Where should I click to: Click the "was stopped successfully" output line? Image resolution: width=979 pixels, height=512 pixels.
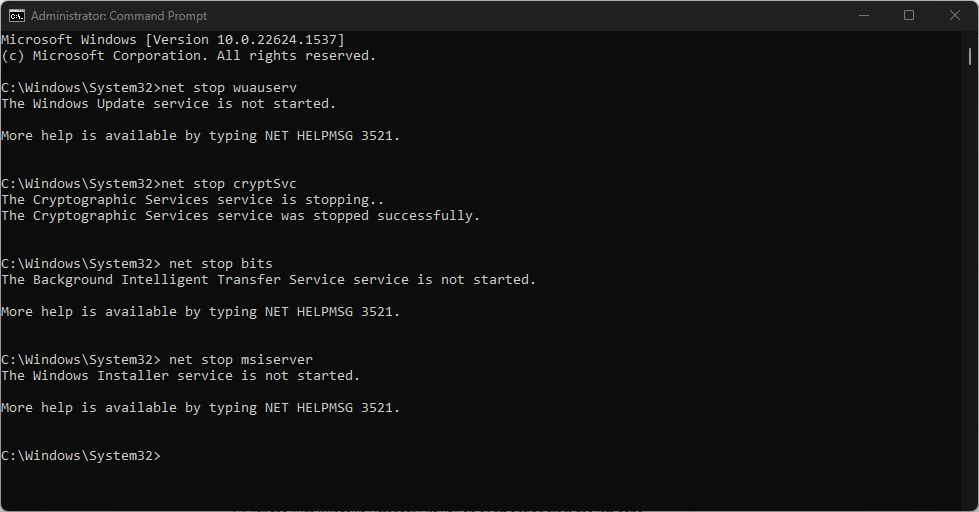click(240, 216)
